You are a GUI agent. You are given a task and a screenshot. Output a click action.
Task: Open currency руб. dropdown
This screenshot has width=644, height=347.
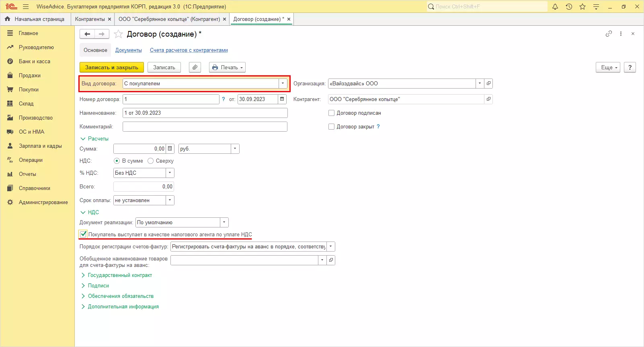pyautogui.click(x=235, y=149)
